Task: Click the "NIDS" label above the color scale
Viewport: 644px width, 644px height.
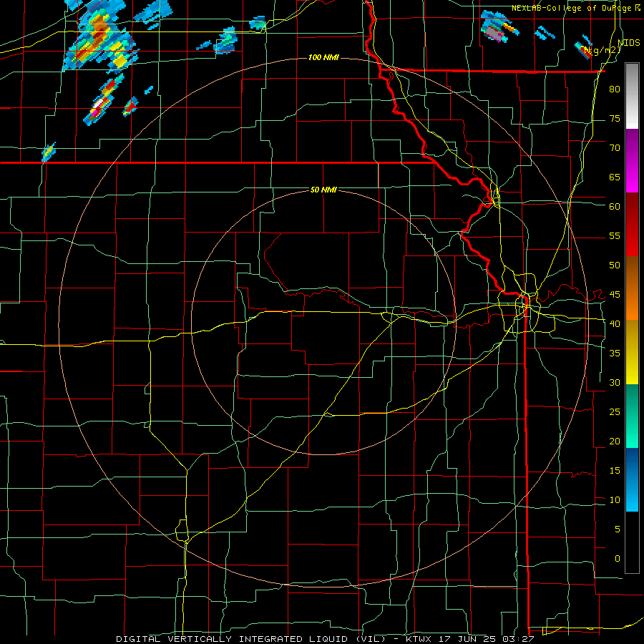Action: 629,43
